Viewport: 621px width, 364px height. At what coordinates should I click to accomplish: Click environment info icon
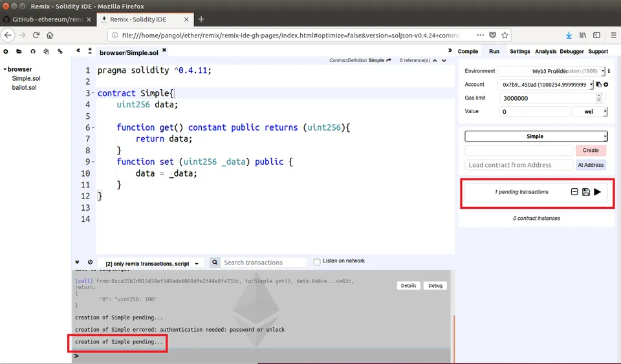pyautogui.click(x=609, y=71)
